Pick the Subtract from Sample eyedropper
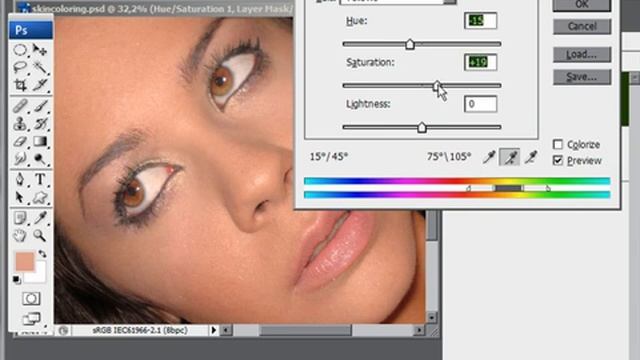 (531, 157)
